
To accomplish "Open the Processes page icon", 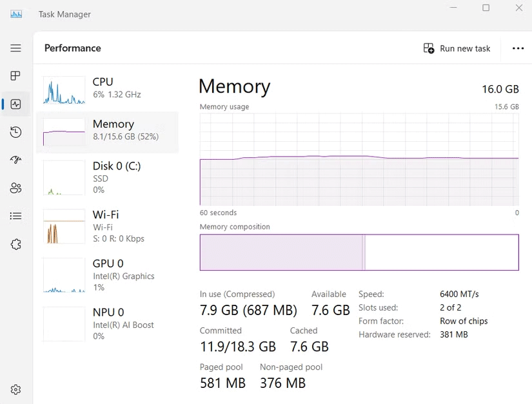I will 16,76.
